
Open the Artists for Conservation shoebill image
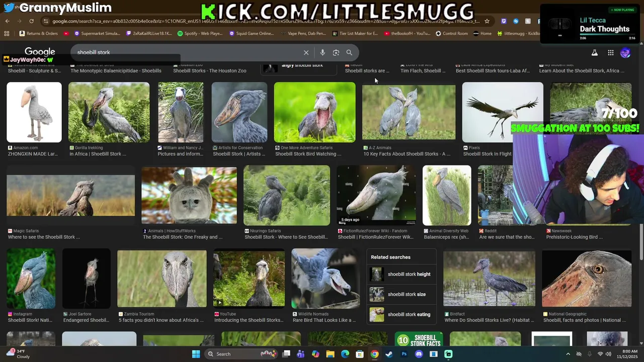click(239, 113)
